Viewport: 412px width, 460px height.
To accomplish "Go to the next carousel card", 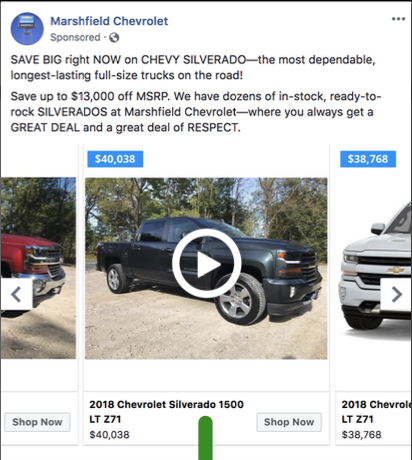I will (x=396, y=295).
